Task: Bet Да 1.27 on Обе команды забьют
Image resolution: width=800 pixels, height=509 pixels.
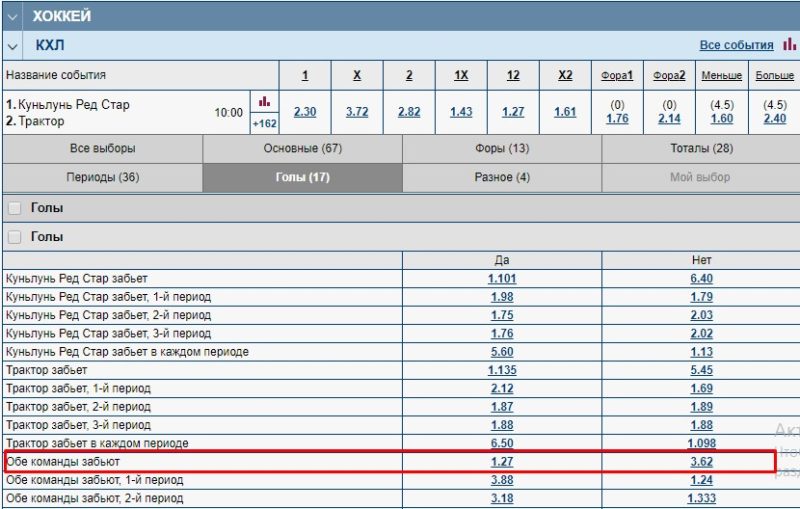Action: (x=502, y=462)
